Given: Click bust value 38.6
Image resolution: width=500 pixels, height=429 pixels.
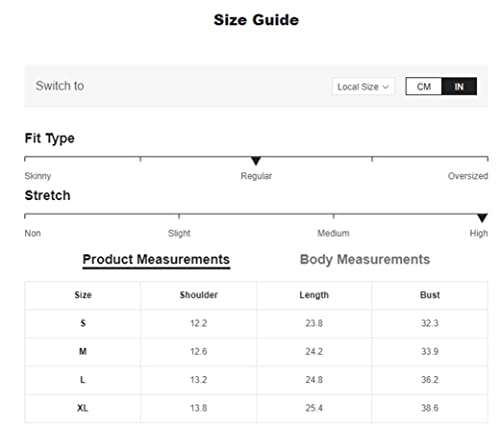Looking at the screenshot, I should [x=430, y=408].
